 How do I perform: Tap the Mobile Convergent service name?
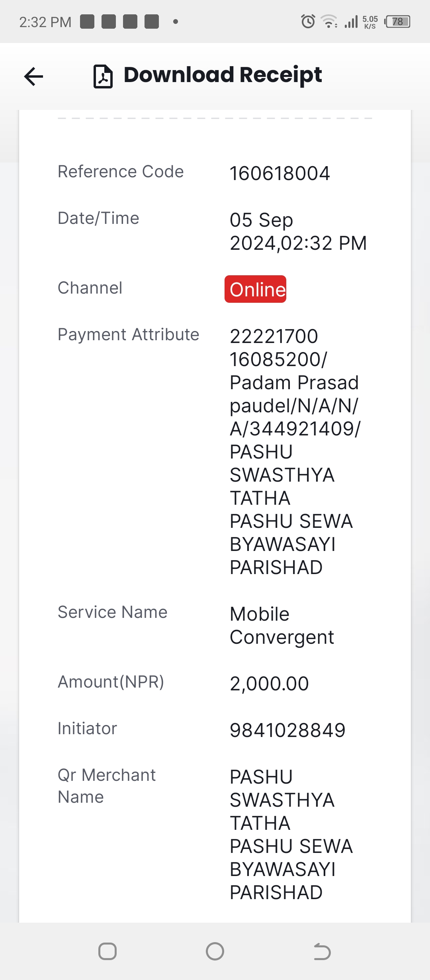click(x=281, y=625)
